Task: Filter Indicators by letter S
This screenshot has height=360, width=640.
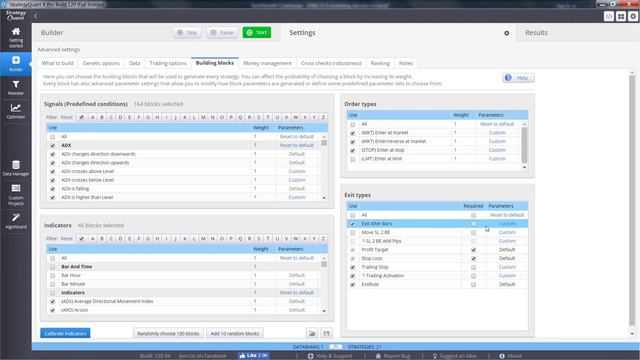Action: tap(259, 238)
